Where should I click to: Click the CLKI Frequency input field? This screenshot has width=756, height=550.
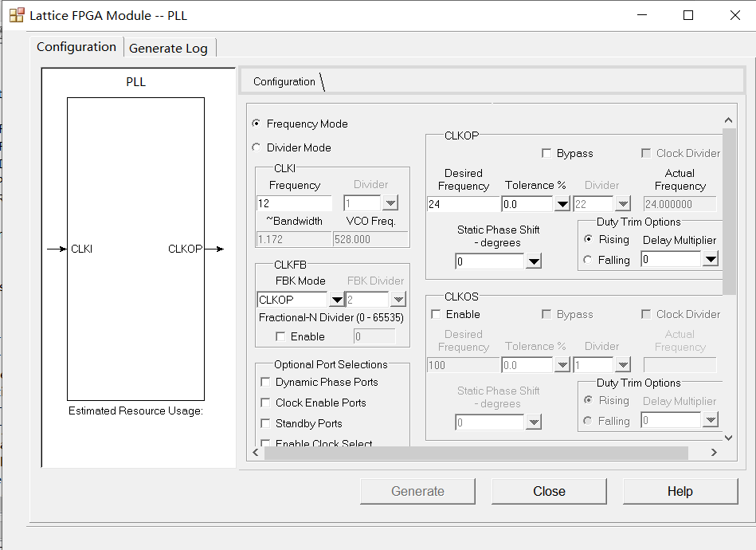coord(294,203)
